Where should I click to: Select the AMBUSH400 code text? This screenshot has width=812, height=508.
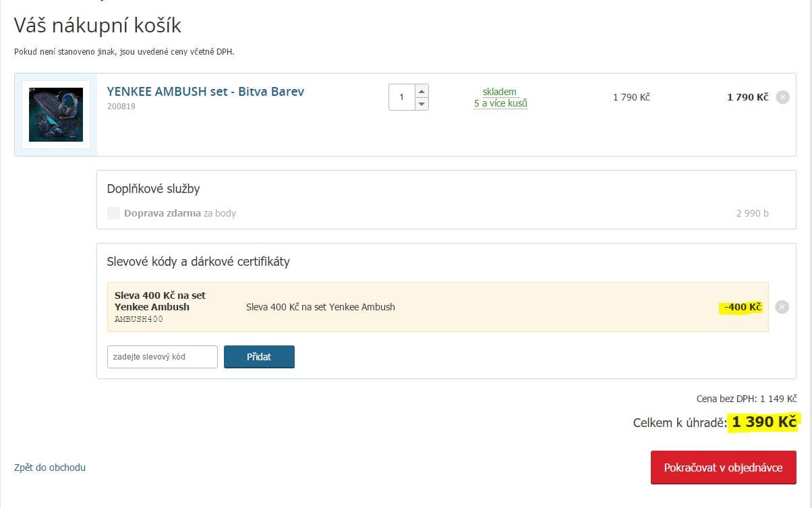coord(139,319)
